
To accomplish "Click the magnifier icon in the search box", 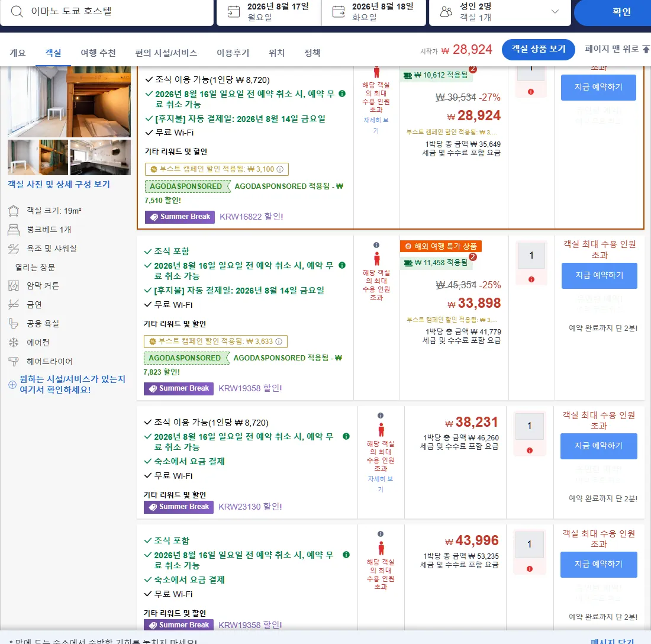I will [17, 11].
